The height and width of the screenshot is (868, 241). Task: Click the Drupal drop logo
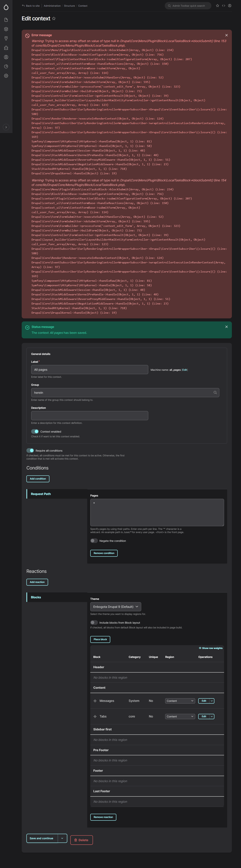tap(6, 7)
